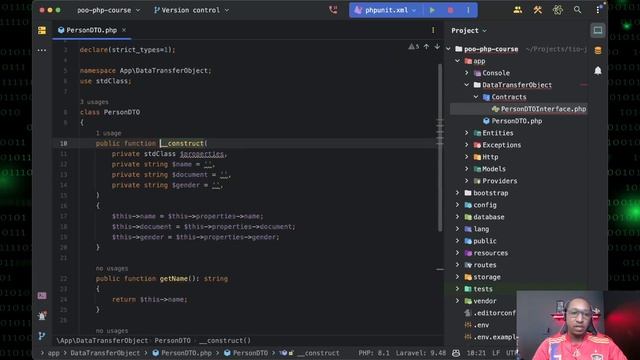Open more run actions menu

468,10
